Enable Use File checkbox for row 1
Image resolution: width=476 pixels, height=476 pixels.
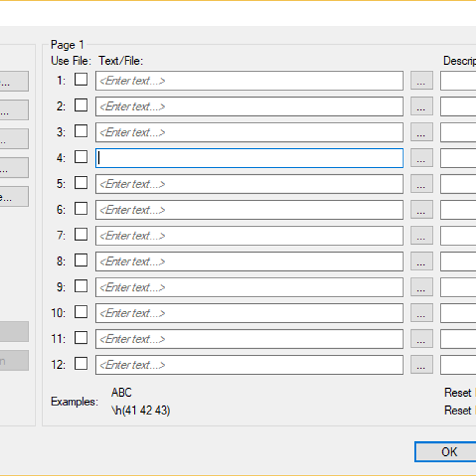tap(81, 80)
